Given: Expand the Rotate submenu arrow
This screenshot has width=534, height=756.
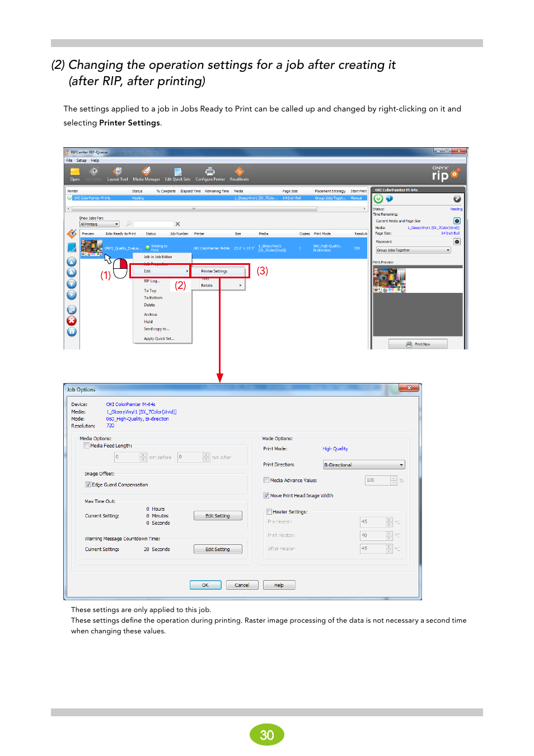Looking at the screenshot, I should (241, 286).
